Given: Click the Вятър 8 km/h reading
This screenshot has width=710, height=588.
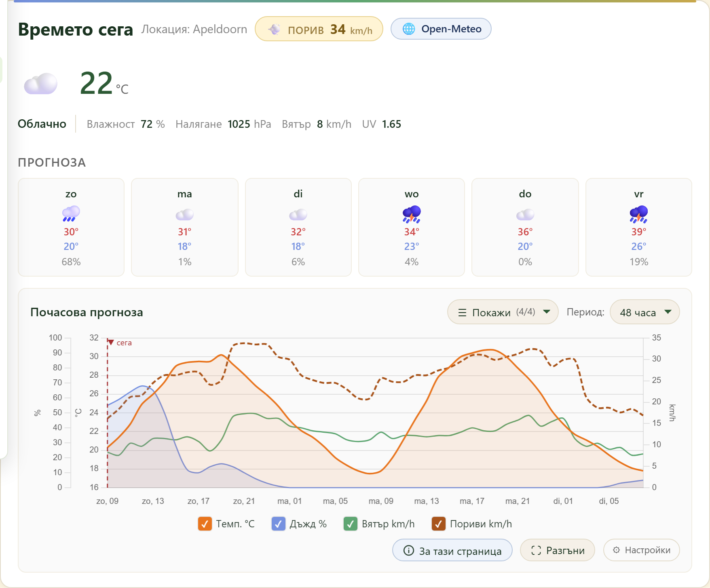Looking at the screenshot, I should [x=317, y=124].
